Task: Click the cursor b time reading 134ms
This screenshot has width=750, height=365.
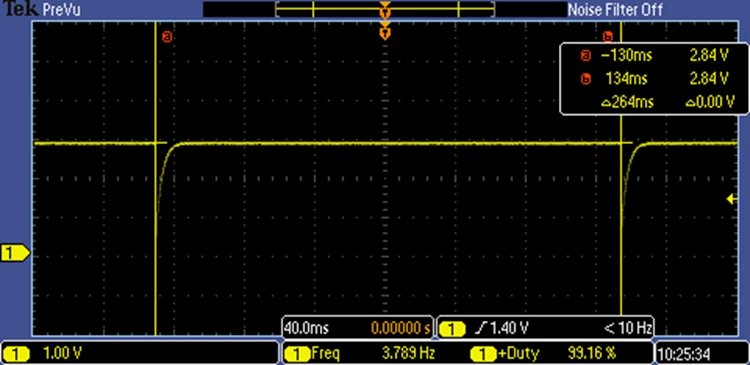Action: pos(626,78)
